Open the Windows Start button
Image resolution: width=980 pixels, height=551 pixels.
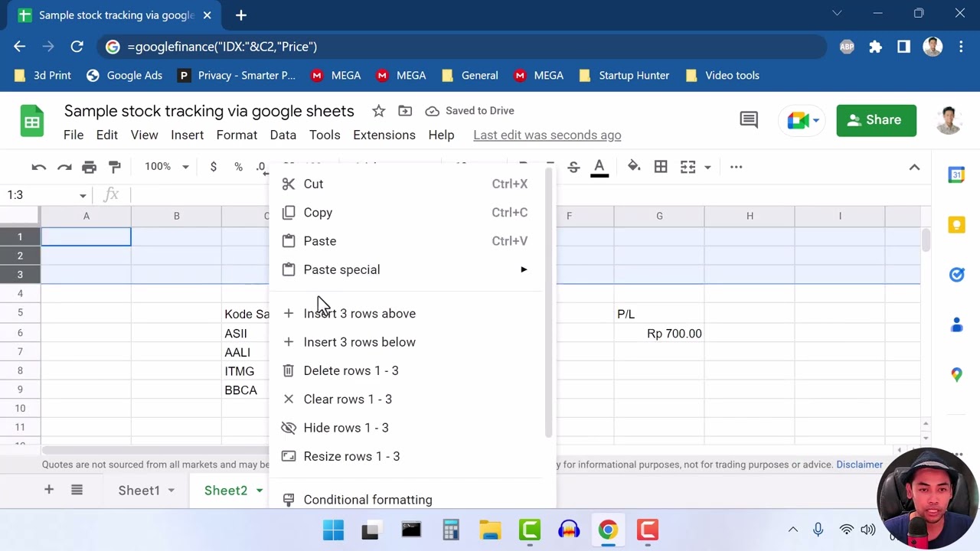pyautogui.click(x=333, y=530)
